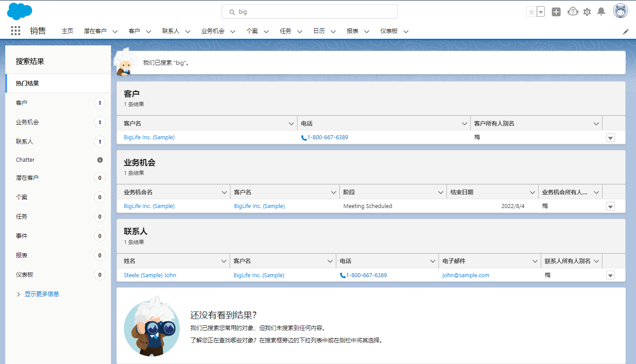The width and height of the screenshot is (636, 364).
Task: Open row actions dropdown for the 客户 result
Action: 610,138
